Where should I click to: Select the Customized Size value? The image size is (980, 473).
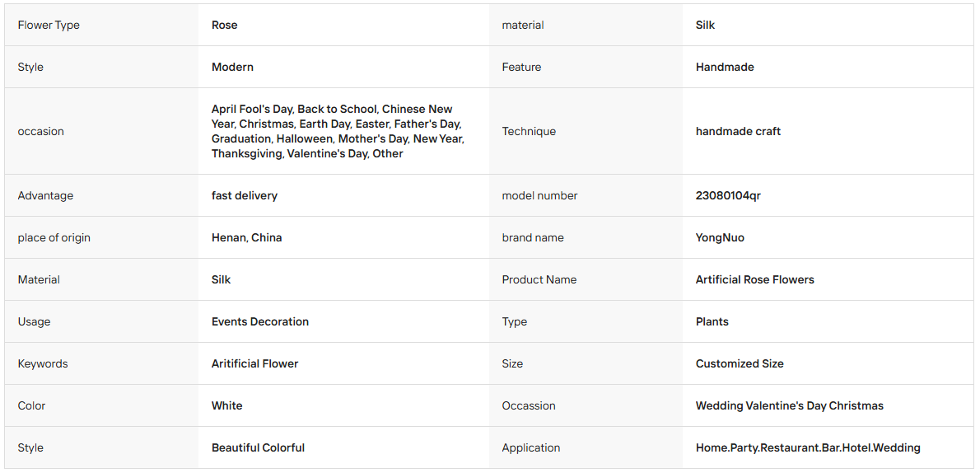point(740,363)
